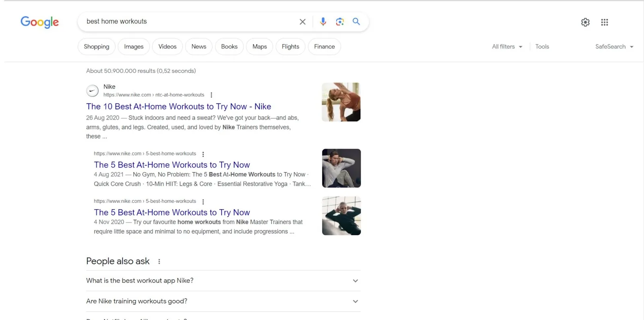Switch to Videos results
This screenshot has height=320, width=644.
167,47
